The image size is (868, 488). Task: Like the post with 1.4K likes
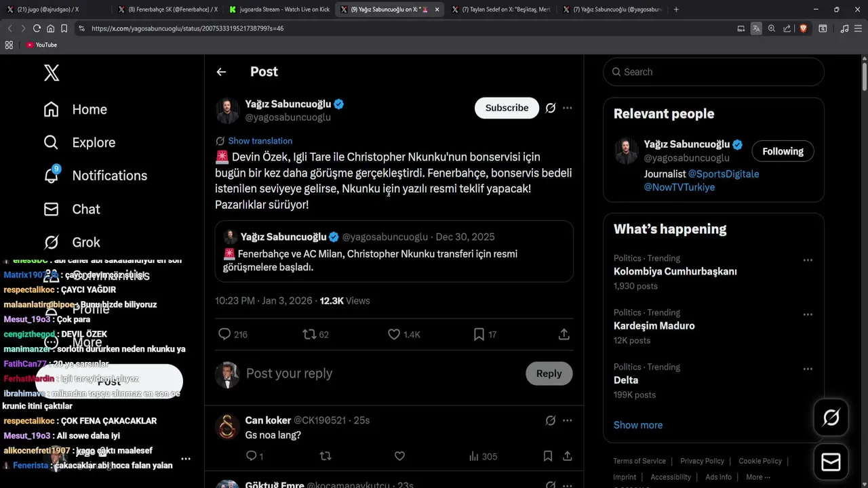tap(394, 334)
